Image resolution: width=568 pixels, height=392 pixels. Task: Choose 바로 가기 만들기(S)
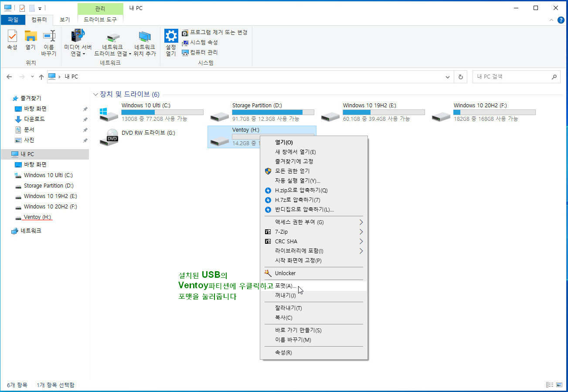314,330
